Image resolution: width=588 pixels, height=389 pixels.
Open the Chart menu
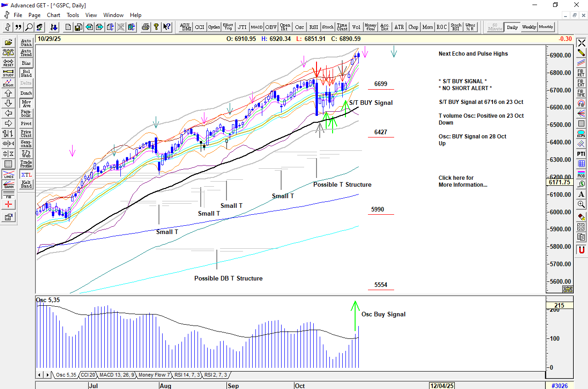(x=53, y=15)
